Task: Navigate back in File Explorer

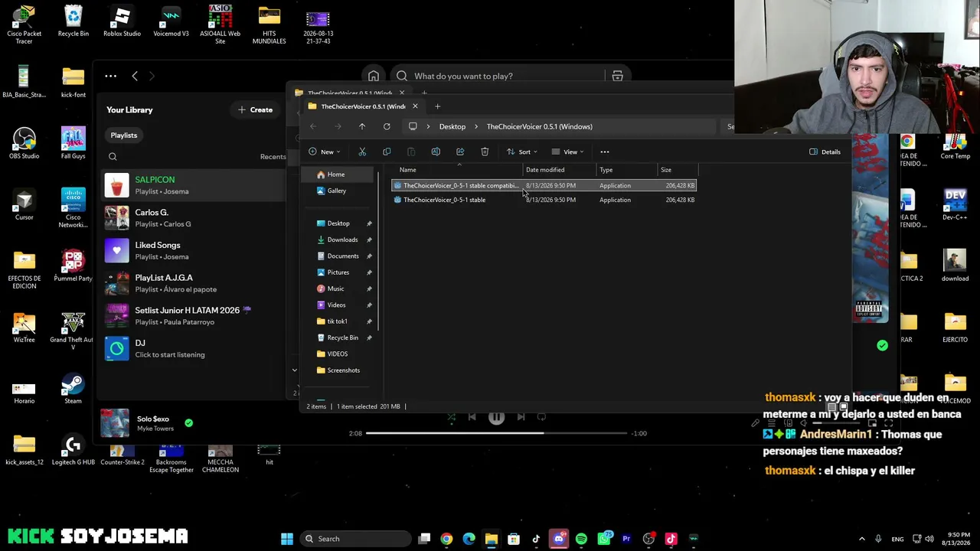Action: (313, 126)
